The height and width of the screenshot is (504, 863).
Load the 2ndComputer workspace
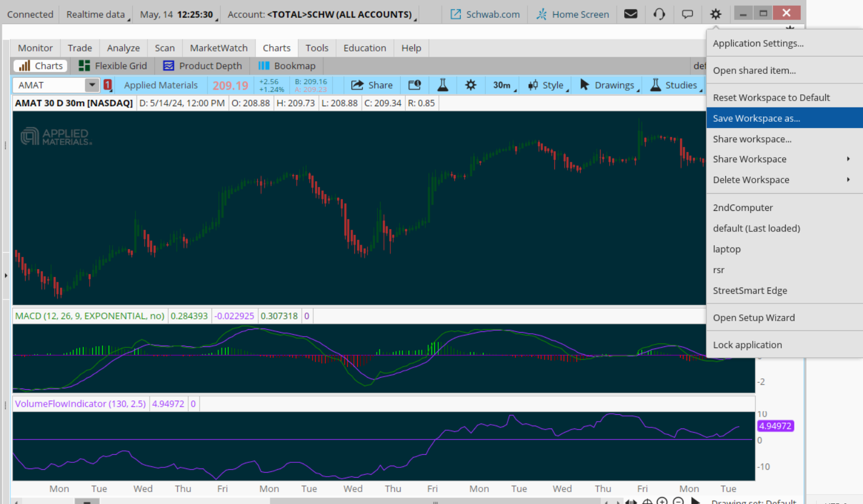(785, 207)
